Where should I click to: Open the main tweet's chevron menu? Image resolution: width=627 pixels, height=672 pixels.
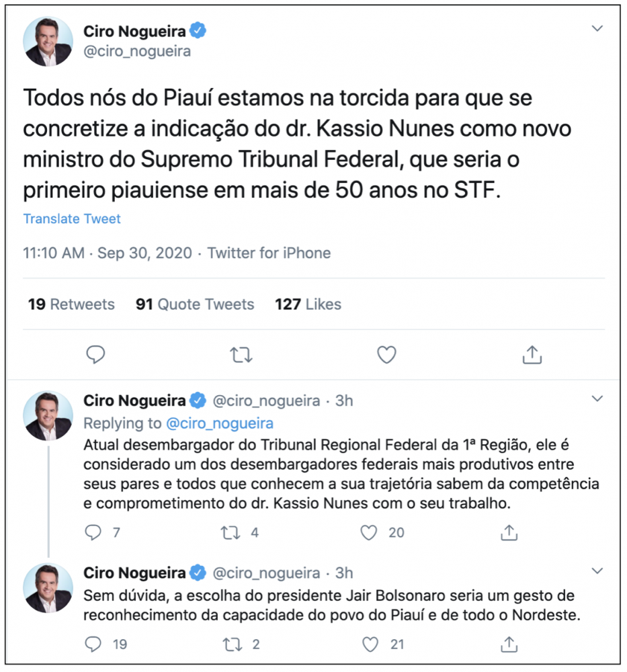597,28
